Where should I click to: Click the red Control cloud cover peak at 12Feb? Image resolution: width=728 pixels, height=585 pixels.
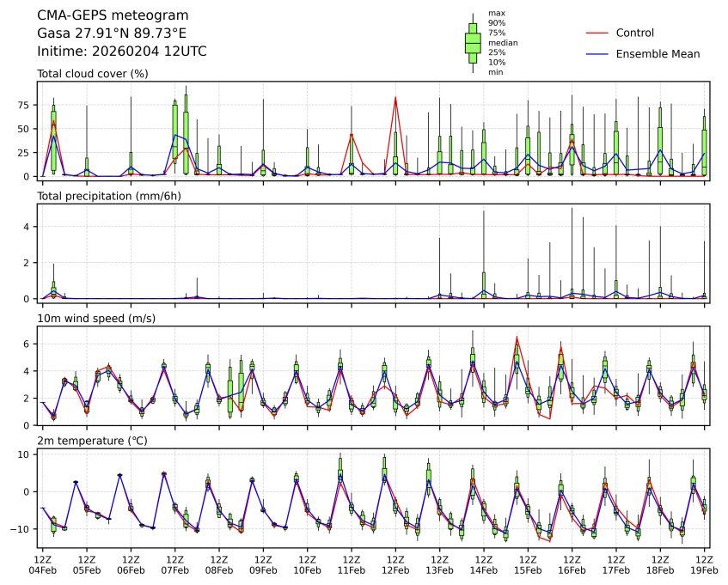[x=395, y=97]
